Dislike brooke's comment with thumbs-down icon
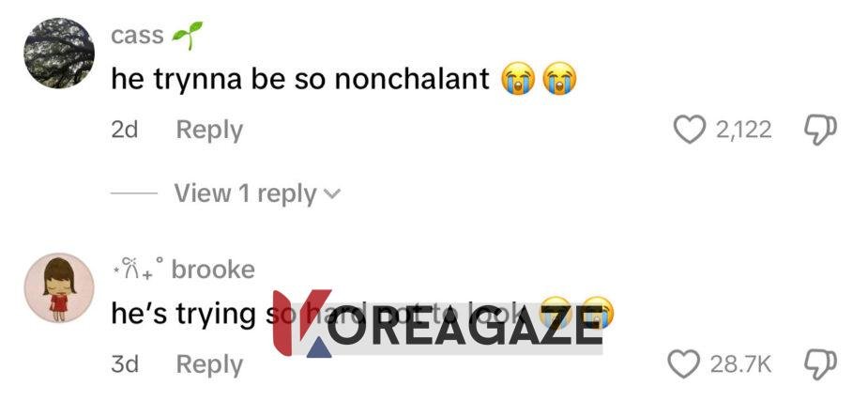The width and height of the screenshot is (868, 401). (x=820, y=365)
